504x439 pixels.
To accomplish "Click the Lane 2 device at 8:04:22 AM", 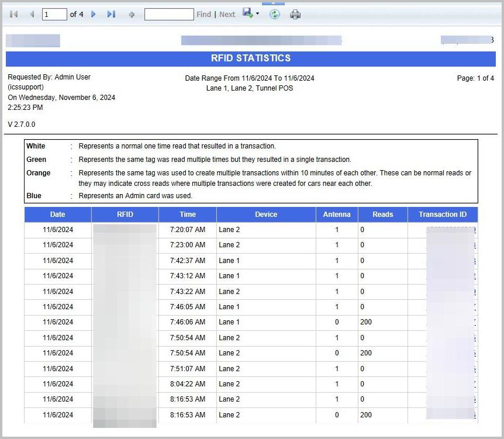I will tap(229, 383).
